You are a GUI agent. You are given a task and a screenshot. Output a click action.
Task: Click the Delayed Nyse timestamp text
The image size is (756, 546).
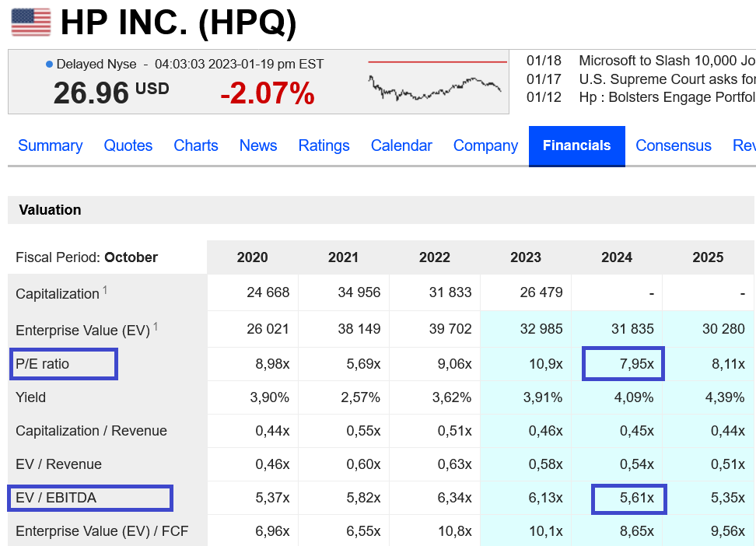(190, 64)
